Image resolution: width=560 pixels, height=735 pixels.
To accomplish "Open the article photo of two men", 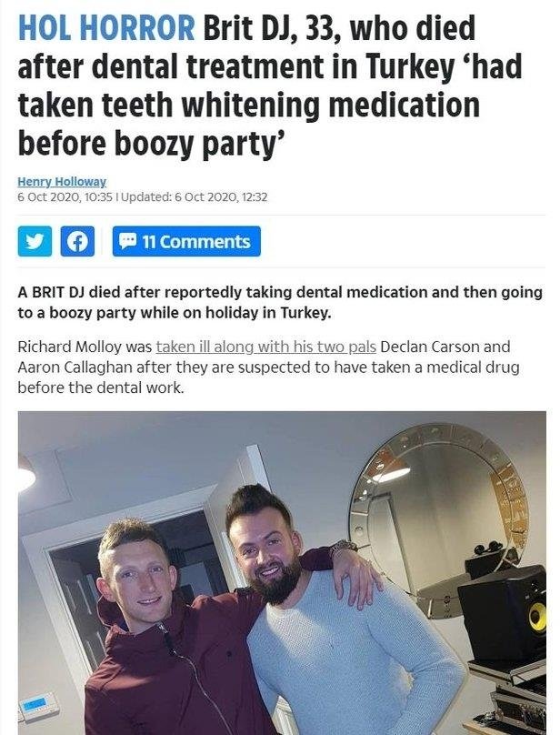I will click(282, 573).
